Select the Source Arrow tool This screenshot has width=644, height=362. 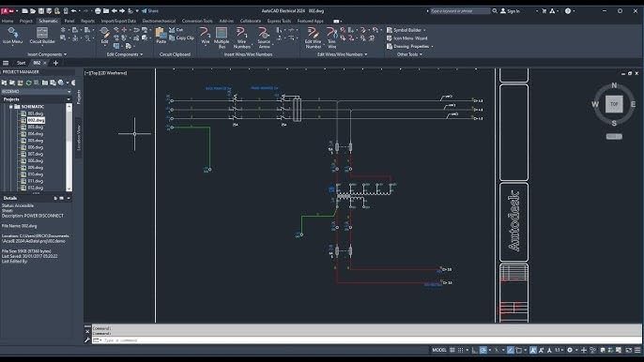(x=264, y=38)
